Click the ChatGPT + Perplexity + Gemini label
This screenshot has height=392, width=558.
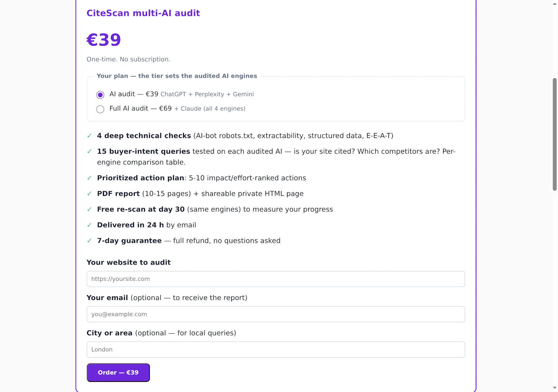point(207,94)
